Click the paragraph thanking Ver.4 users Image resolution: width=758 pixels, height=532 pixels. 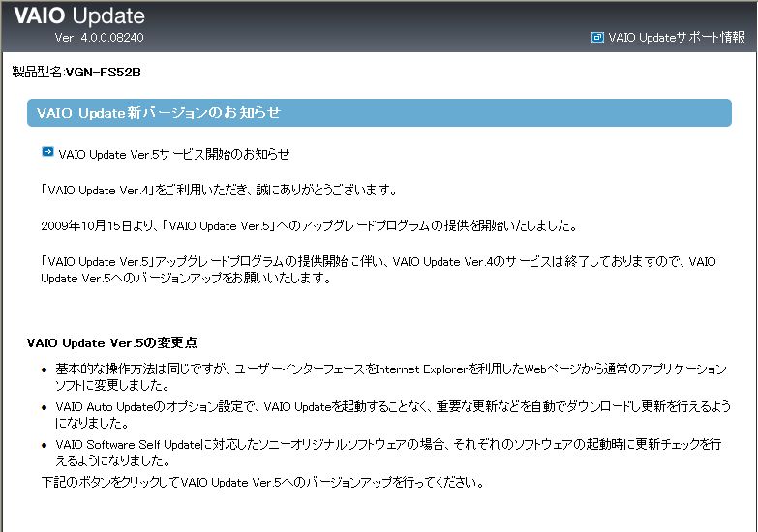219,190
